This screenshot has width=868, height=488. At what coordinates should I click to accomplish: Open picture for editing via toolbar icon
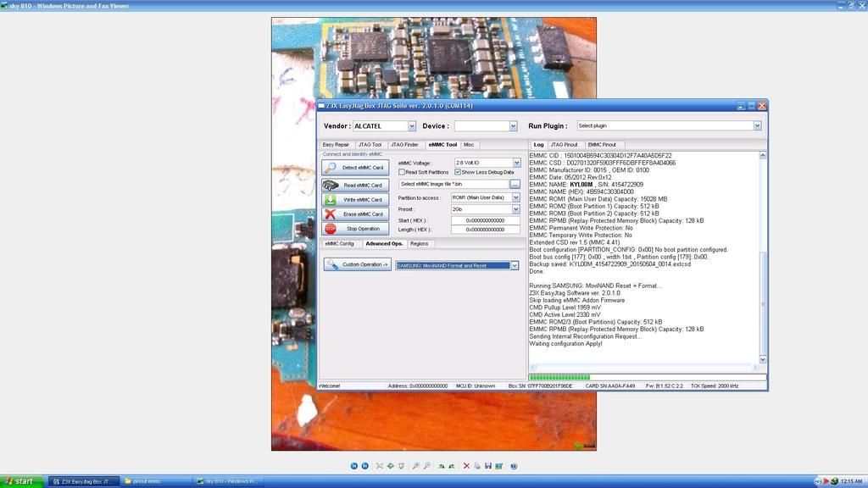coord(498,466)
